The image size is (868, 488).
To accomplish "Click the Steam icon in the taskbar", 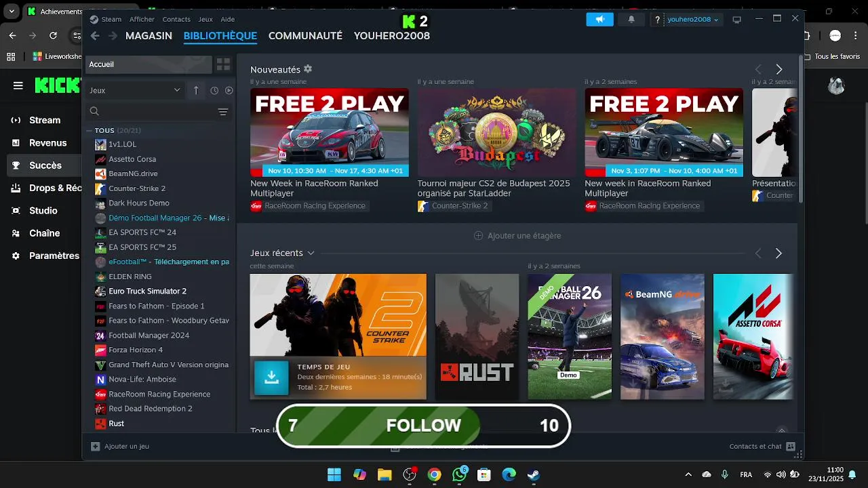I will 534,474.
